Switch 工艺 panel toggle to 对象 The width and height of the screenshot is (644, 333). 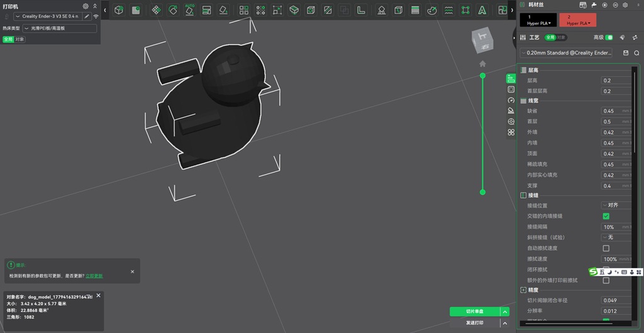[x=562, y=37]
